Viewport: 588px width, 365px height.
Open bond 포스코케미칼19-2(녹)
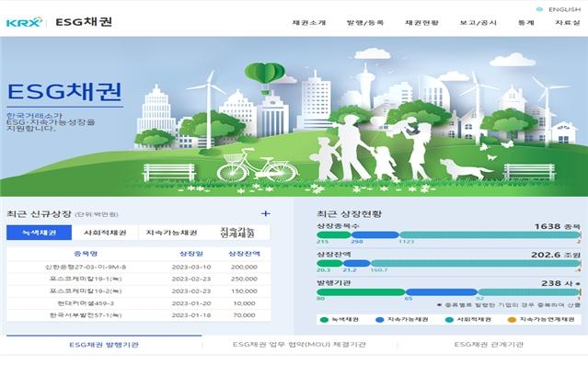[x=86, y=291]
